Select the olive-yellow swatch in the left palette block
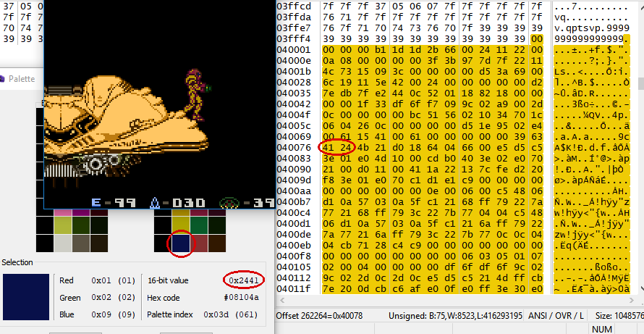This screenshot has width=644, height=334. 62,225
